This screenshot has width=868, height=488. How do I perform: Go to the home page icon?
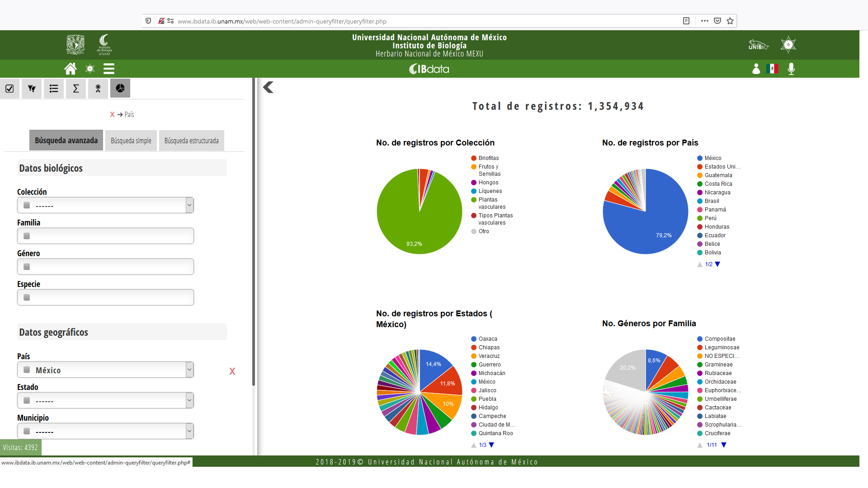tap(71, 69)
